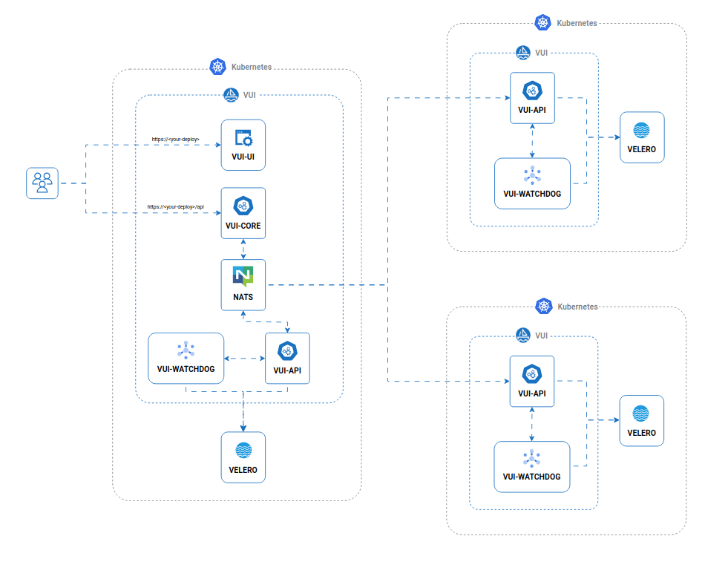Viewport: 728px width, 562px height.
Task: Select VUI-WATCHDOG in top-right cluster
Action: (x=533, y=183)
